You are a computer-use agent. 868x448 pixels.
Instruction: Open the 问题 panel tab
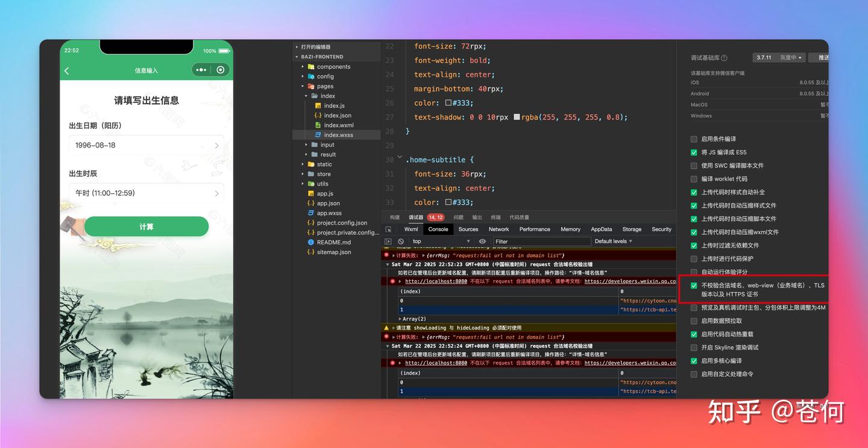click(458, 217)
